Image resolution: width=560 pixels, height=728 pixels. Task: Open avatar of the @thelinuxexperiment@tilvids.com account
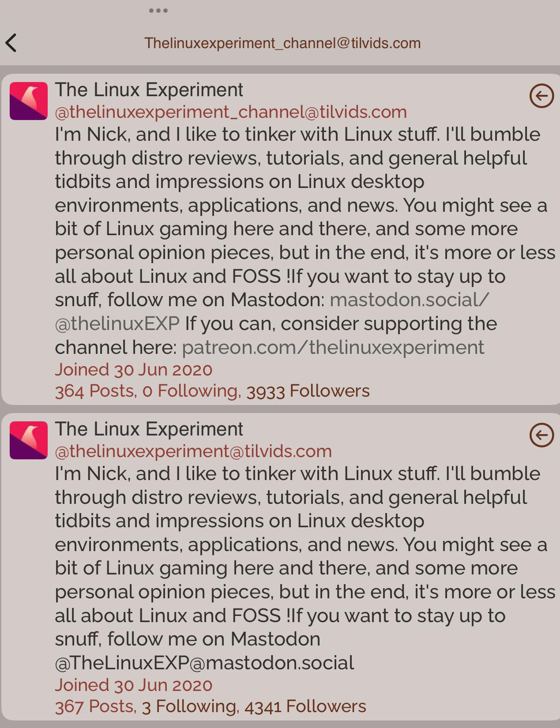[x=29, y=440]
